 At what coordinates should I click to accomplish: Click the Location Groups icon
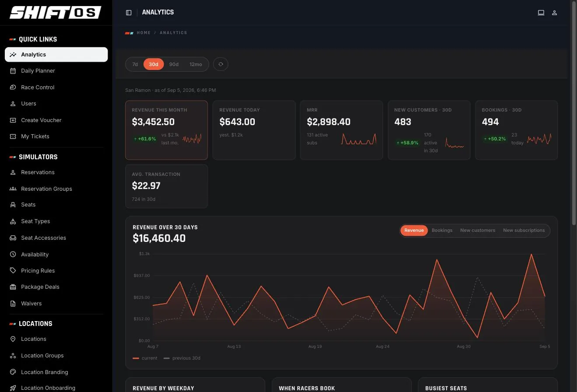13,356
